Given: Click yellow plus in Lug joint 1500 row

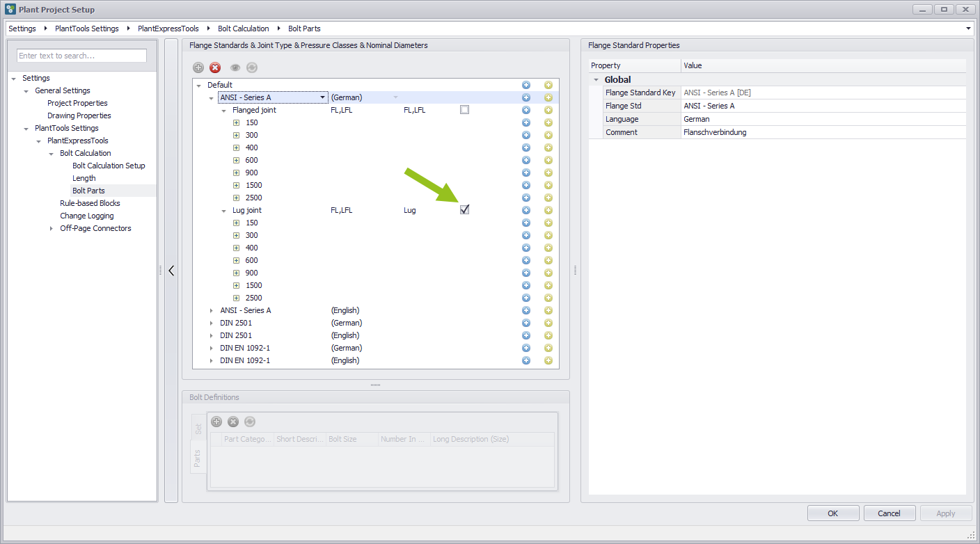Looking at the screenshot, I should tap(548, 285).
